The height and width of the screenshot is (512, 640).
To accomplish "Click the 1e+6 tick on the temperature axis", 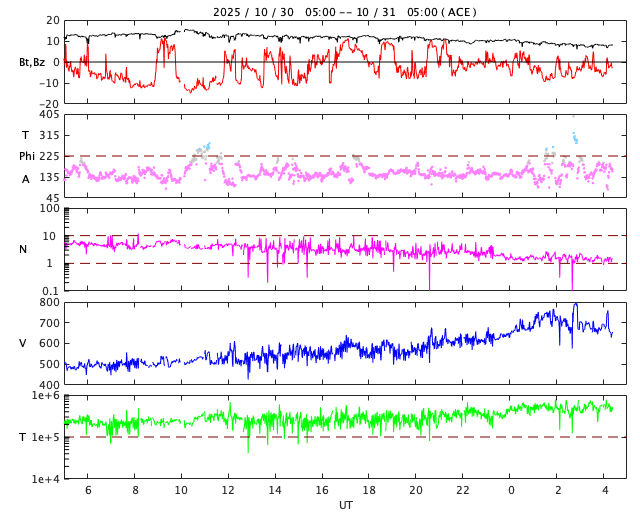I will [x=45, y=396].
